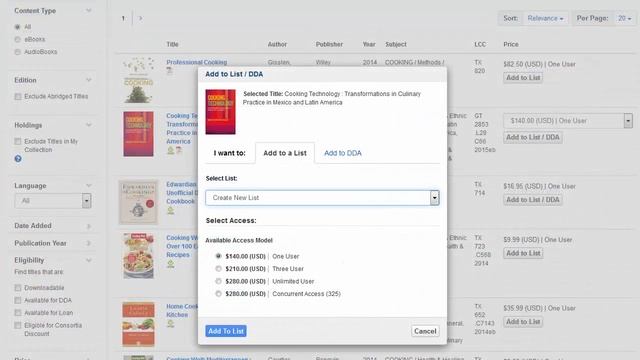
Task: Click Add to List / DDA under $140.00
Action: pos(533,137)
